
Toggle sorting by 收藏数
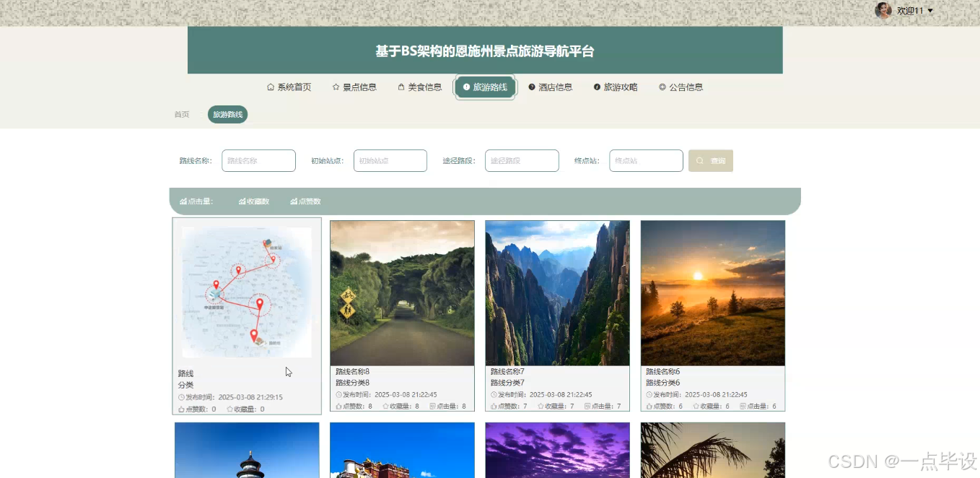coord(254,201)
